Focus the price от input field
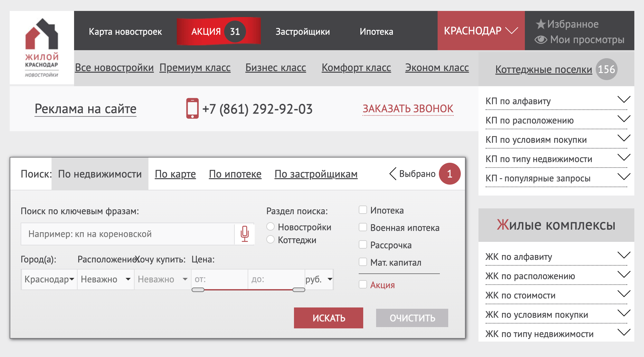 (x=220, y=279)
